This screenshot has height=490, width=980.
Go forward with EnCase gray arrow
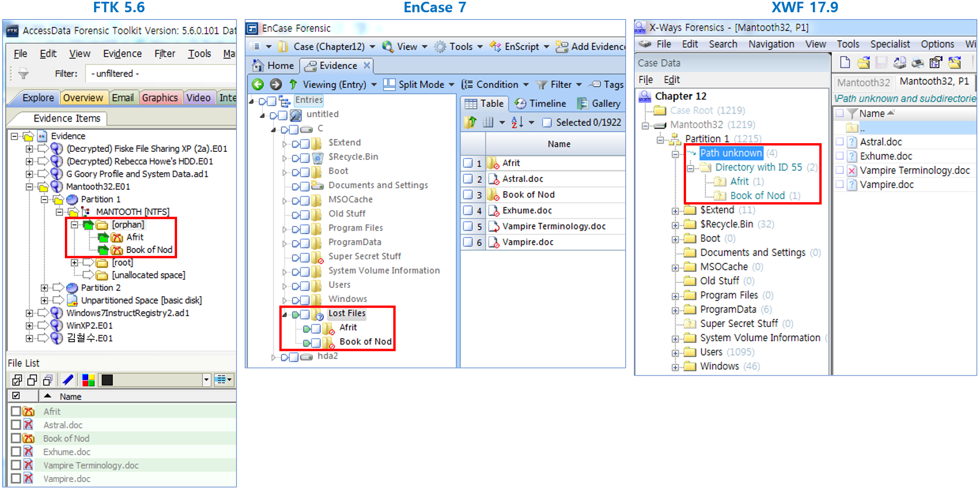[276, 85]
